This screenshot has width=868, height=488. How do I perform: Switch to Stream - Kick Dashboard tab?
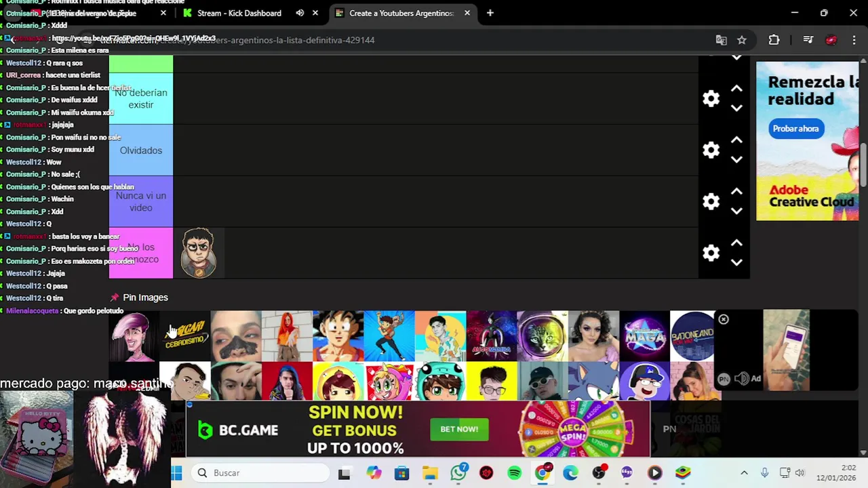coord(239,13)
